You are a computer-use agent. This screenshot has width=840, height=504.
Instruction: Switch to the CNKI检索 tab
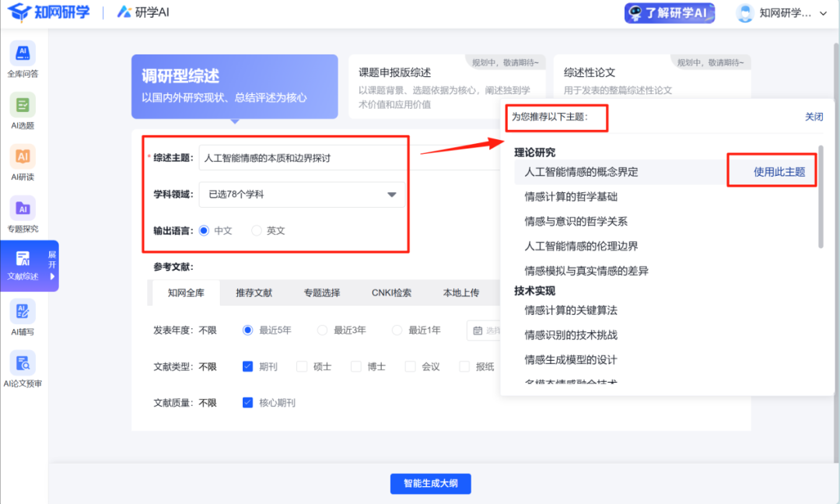pos(391,293)
